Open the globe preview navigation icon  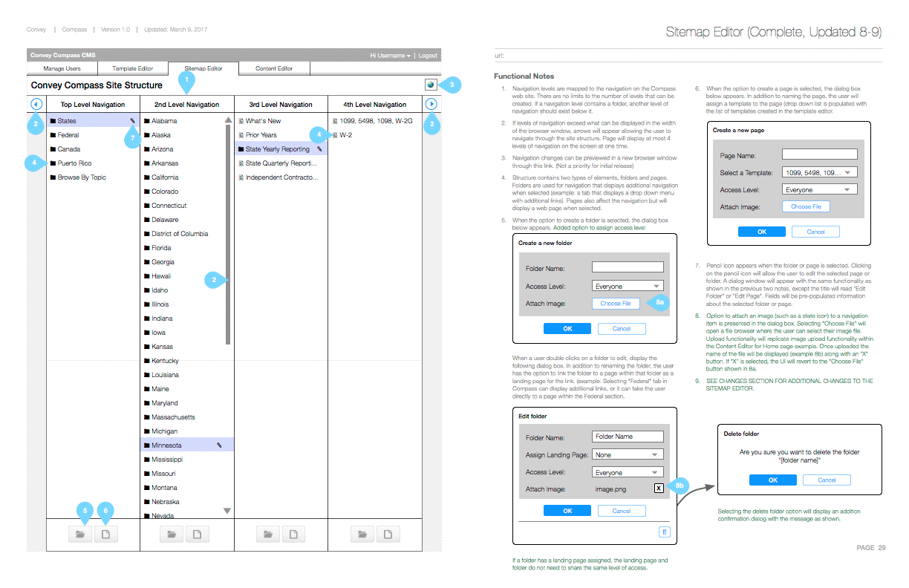point(431,85)
